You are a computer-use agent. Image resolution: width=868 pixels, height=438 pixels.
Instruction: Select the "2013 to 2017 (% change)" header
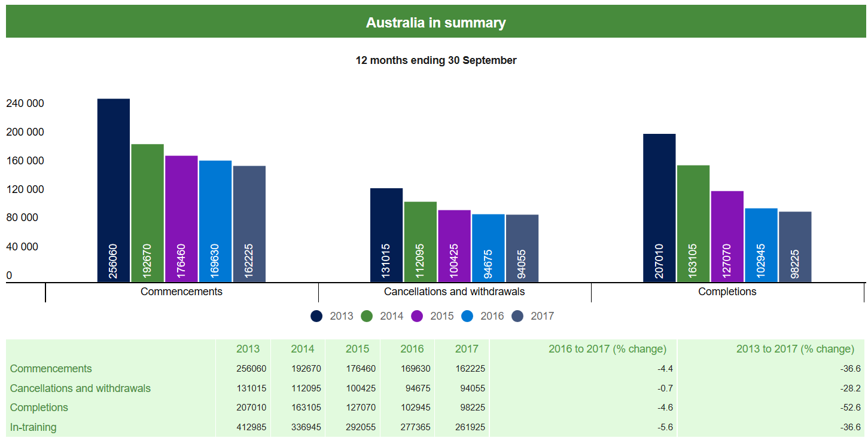point(795,349)
